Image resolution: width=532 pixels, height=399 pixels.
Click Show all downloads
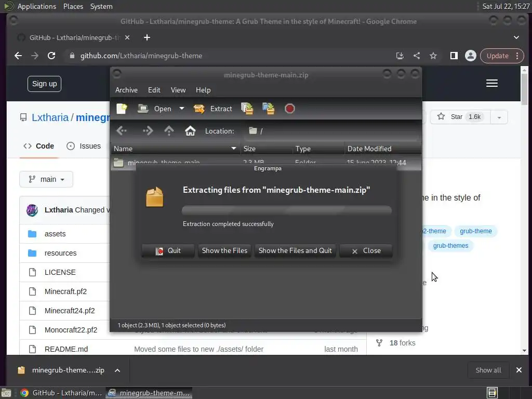coord(488,370)
